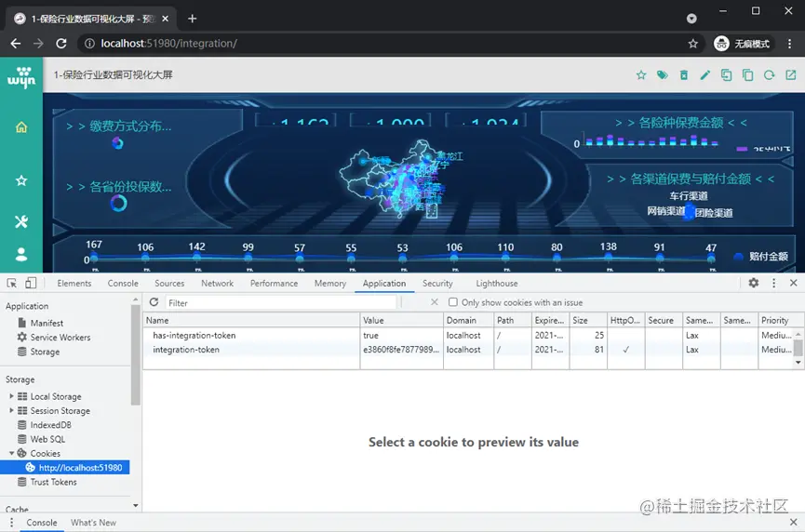Switch to the Network tab
The width and height of the screenshot is (805, 532).
[x=217, y=283]
